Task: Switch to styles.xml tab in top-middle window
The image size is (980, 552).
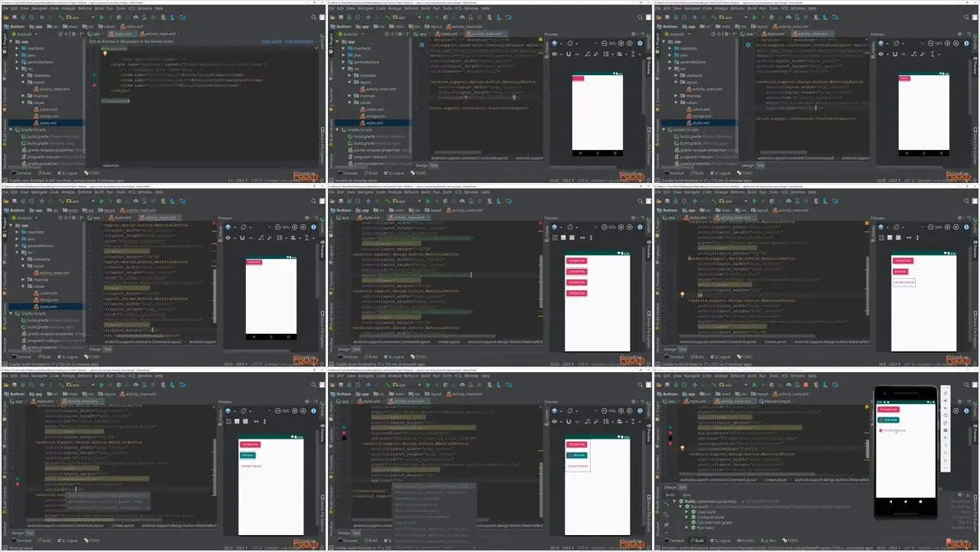Action: click(x=447, y=34)
